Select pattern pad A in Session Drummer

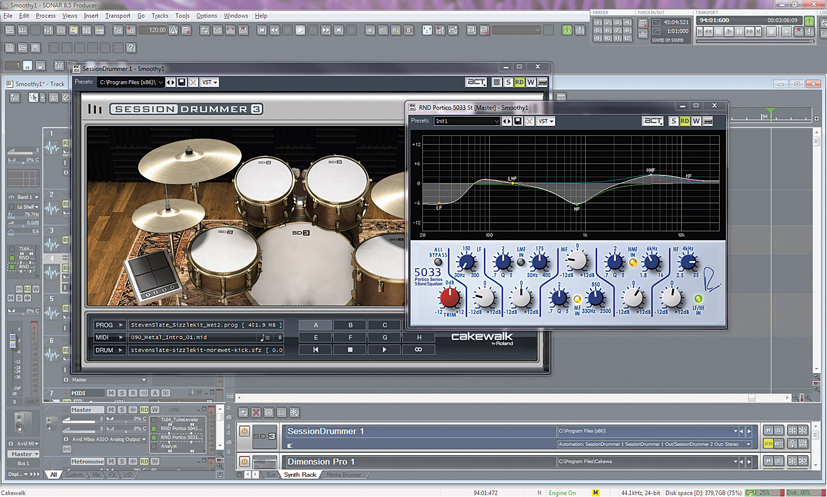coord(315,325)
